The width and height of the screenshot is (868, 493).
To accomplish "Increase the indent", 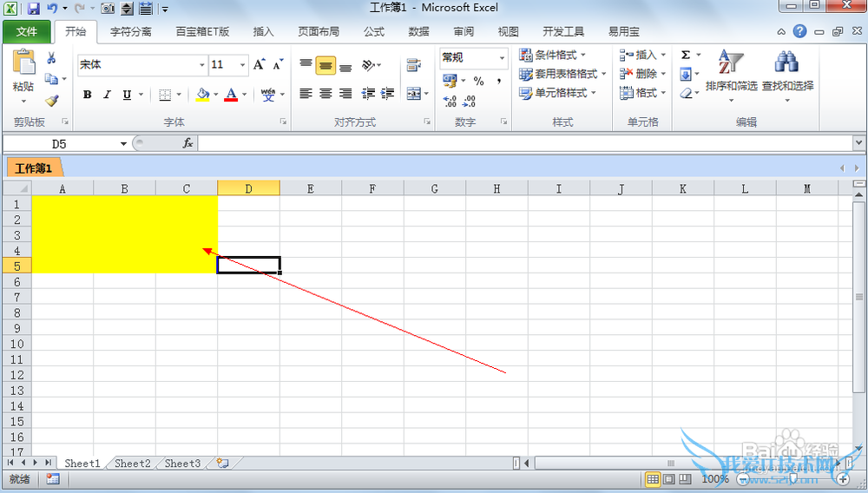I will (x=387, y=94).
